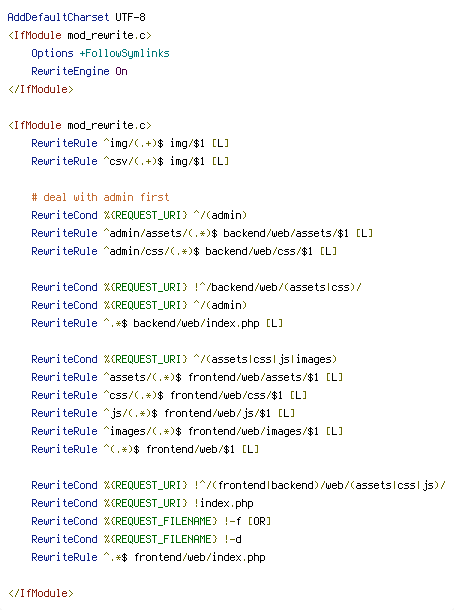The image size is (454, 610).
Task: Click the ^(.*)$ frontend/web/$1 rule
Action: point(145,449)
